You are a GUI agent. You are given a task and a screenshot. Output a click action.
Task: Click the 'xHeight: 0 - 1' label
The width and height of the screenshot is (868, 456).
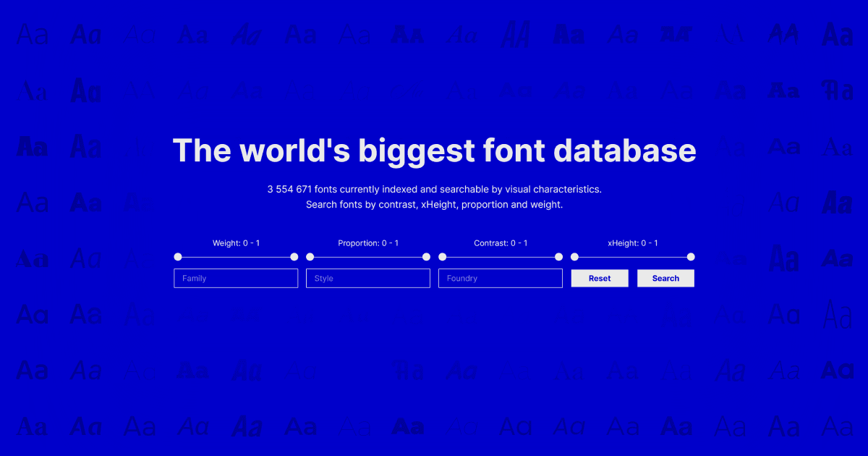click(x=633, y=243)
